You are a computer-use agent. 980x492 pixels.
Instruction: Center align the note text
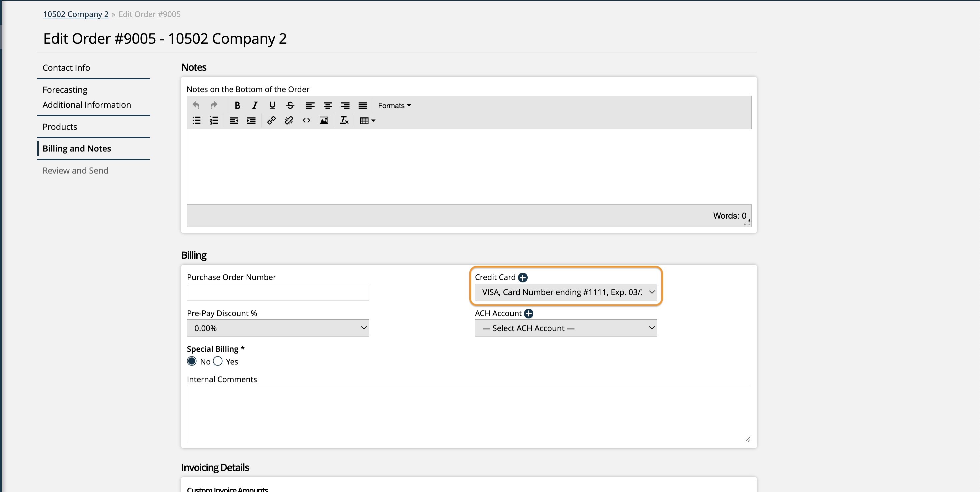pos(328,105)
